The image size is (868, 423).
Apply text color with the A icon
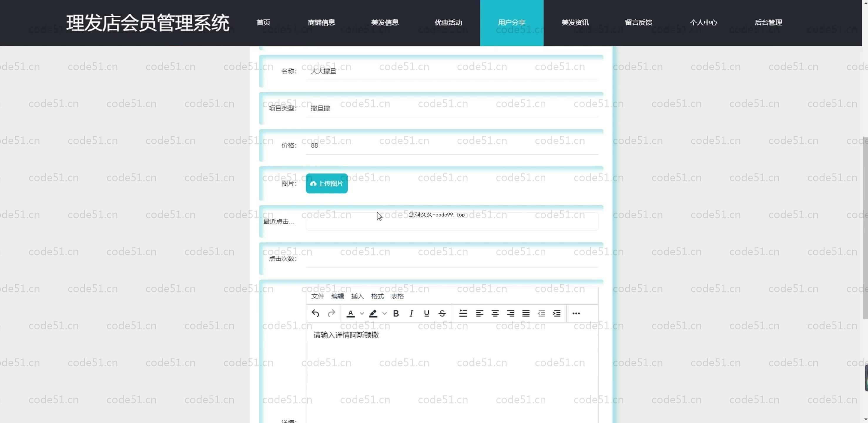(351, 313)
